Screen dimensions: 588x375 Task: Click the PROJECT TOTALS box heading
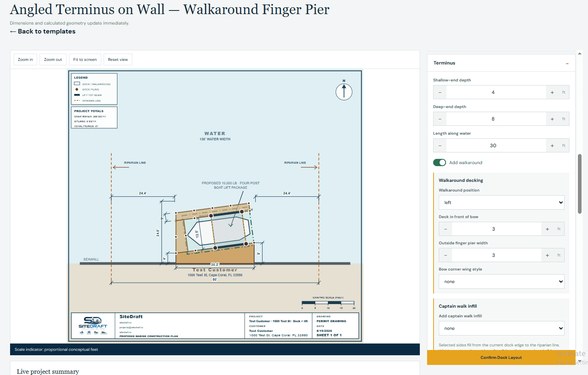(x=89, y=111)
